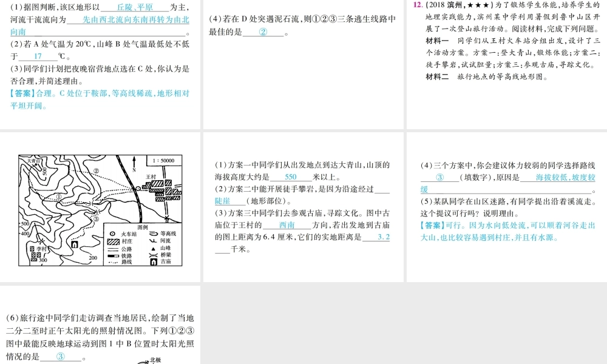Click the blue answer 海拔较低,坡度较
The image size is (607, 364).
click(x=566, y=177)
